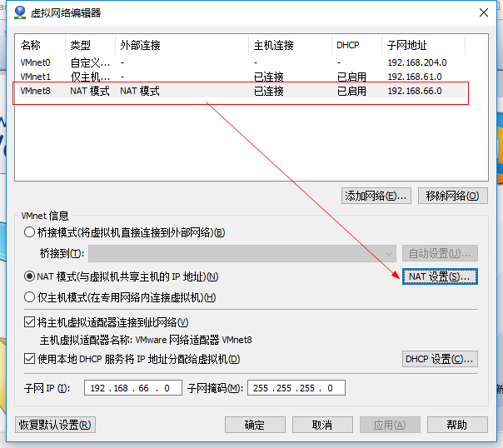Click subnet address 192.168.204.0
This screenshot has width=503, height=448.
pyautogui.click(x=417, y=62)
